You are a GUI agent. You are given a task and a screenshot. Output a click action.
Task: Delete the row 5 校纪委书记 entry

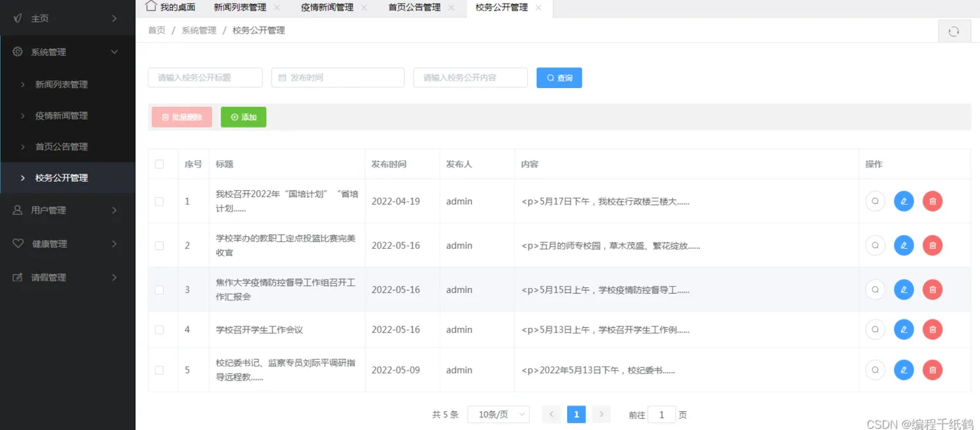932,370
